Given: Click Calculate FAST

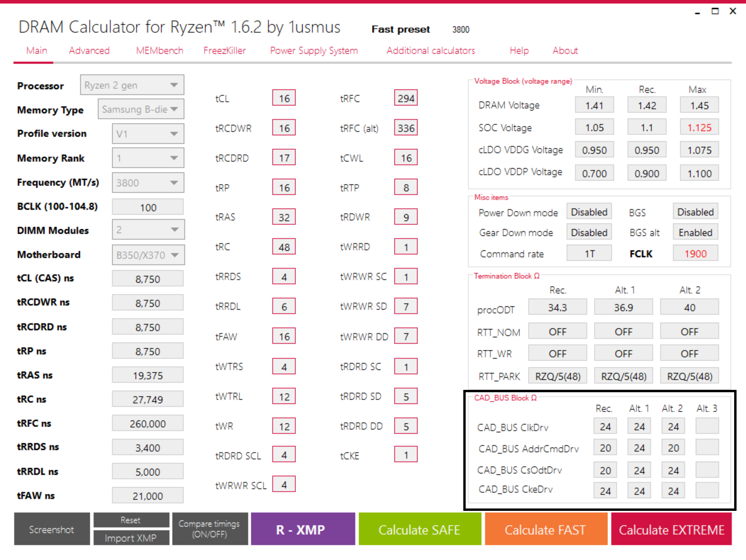Looking at the screenshot, I should [546, 529].
